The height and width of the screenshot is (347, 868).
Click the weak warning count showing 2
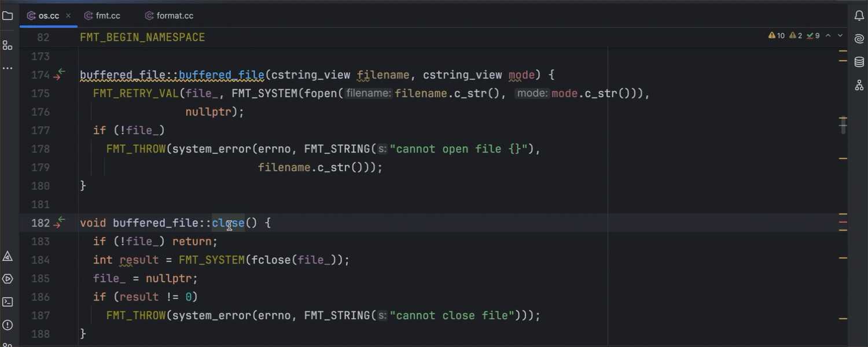(796, 36)
